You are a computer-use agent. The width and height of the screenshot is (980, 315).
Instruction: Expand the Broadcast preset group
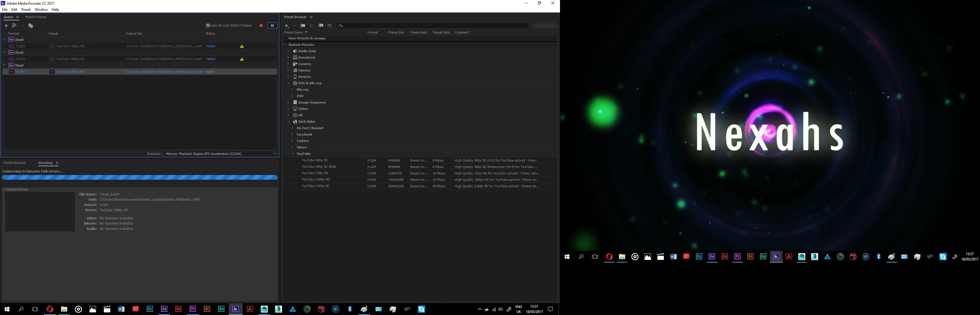tap(288, 57)
